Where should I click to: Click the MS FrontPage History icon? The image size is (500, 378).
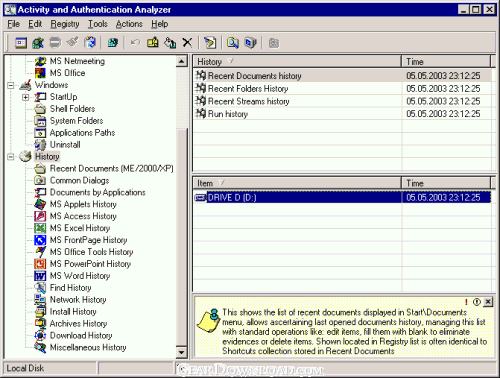pos(40,240)
